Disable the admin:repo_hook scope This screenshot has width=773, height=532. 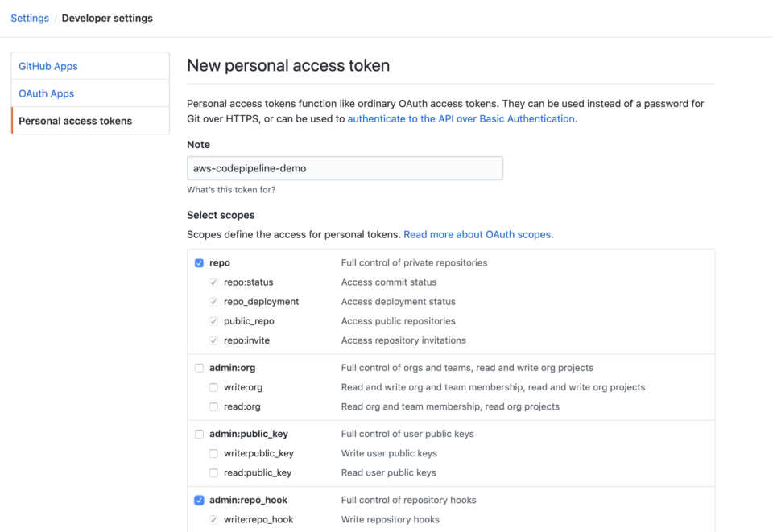199,500
